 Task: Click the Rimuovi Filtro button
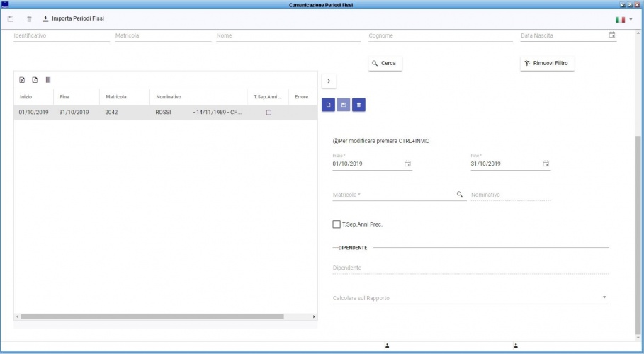click(x=547, y=64)
